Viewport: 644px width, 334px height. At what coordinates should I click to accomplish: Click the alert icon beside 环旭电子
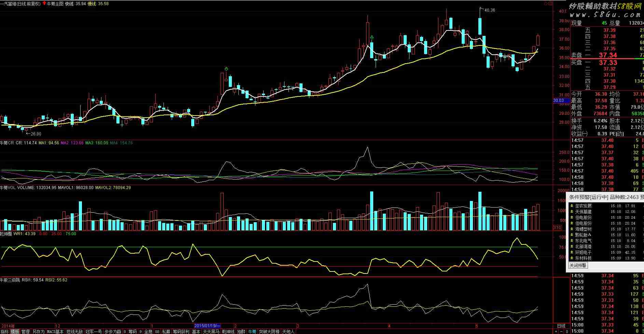coord(572,252)
